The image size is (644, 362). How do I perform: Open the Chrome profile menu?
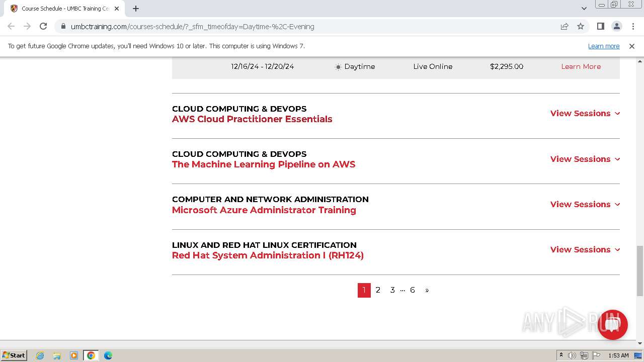[616, 26]
